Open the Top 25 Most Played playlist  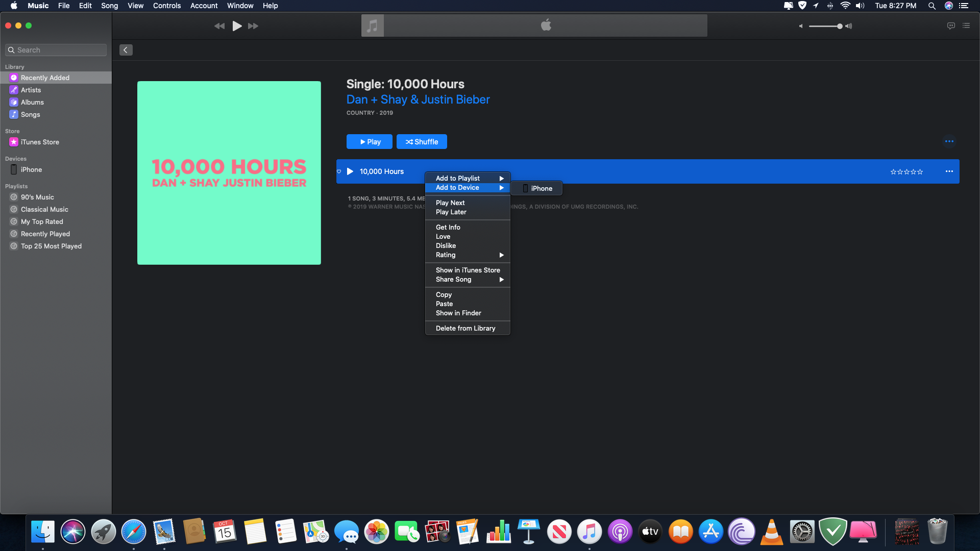(56, 246)
